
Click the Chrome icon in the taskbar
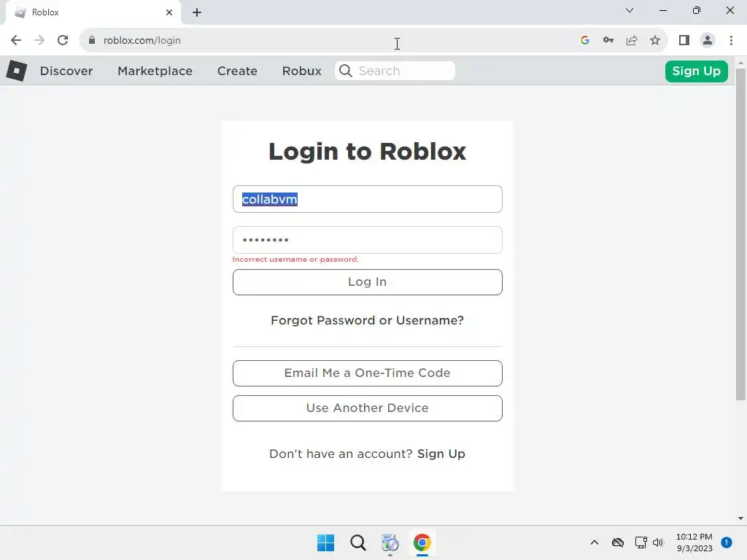point(422,542)
